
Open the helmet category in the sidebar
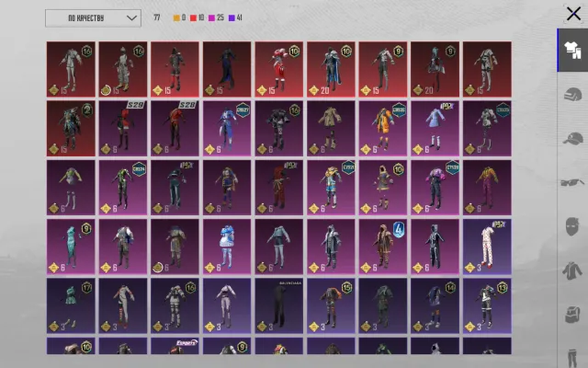(572, 95)
